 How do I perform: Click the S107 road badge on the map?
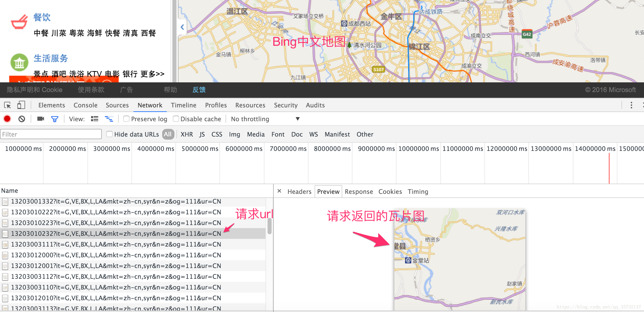[379, 69]
